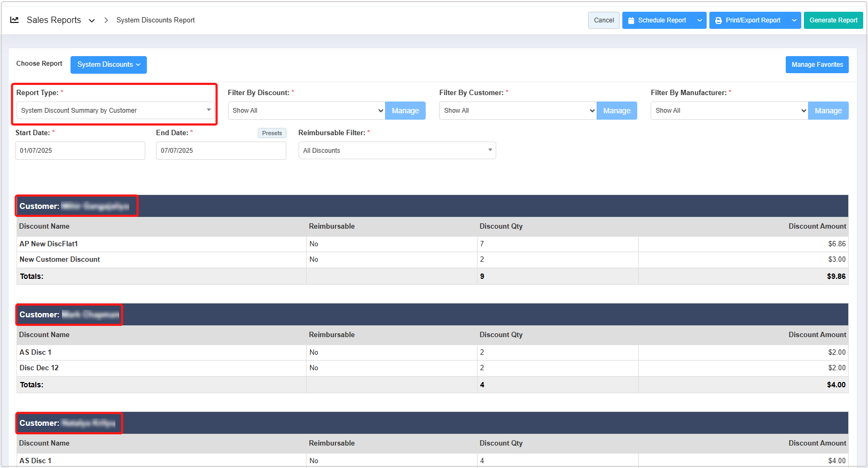This screenshot has width=868, height=468.
Task: Expand the Filter By Discount select box
Action: [306, 111]
